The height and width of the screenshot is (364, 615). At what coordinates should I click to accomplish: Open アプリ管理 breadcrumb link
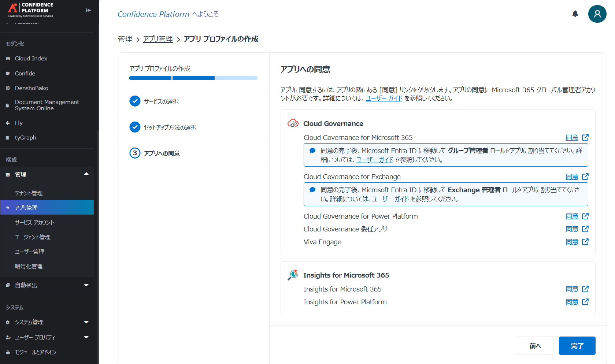coord(158,39)
